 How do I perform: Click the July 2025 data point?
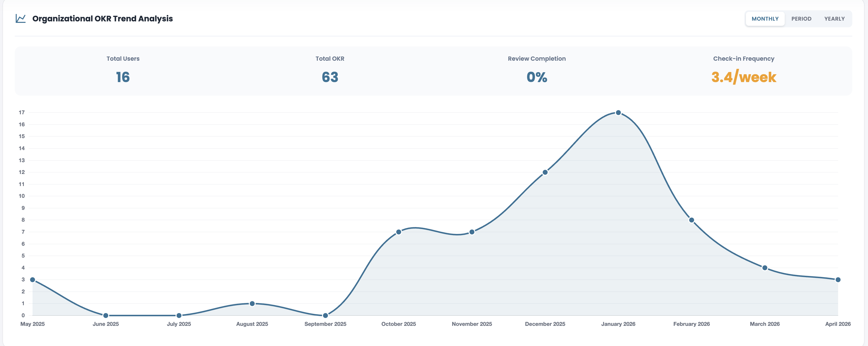coord(179,315)
